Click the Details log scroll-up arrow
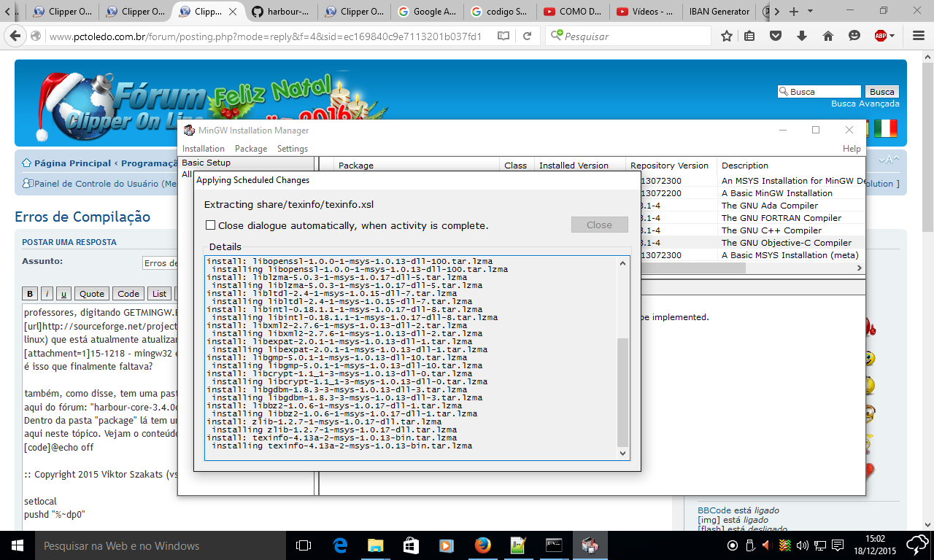Screen dimensions: 934x560 [622, 263]
